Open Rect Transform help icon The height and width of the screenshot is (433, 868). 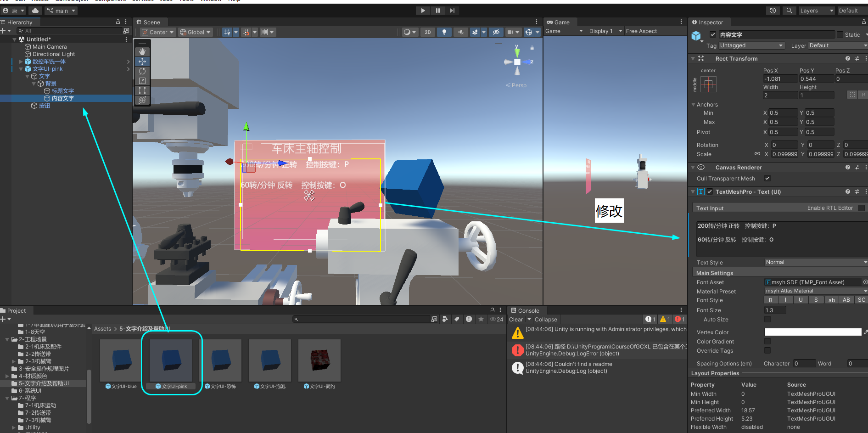click(848, 58)
